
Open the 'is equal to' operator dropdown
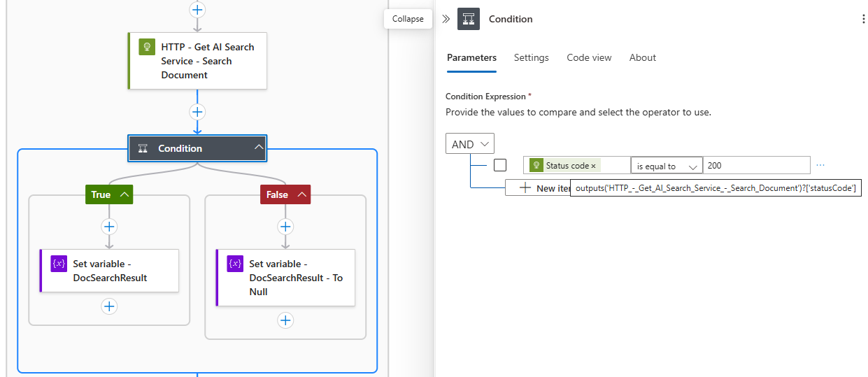[x=667, y=166]
